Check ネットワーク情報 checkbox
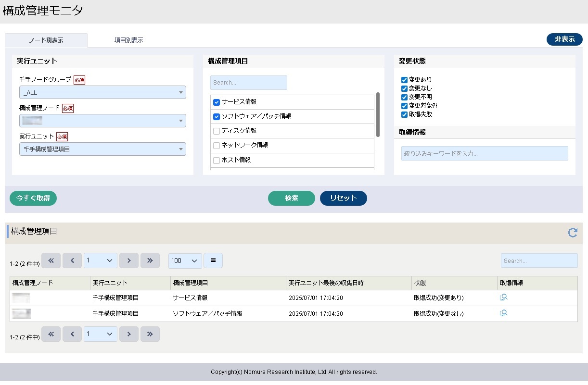The height and width of the screenshot is (385, 588). [217, 146]
